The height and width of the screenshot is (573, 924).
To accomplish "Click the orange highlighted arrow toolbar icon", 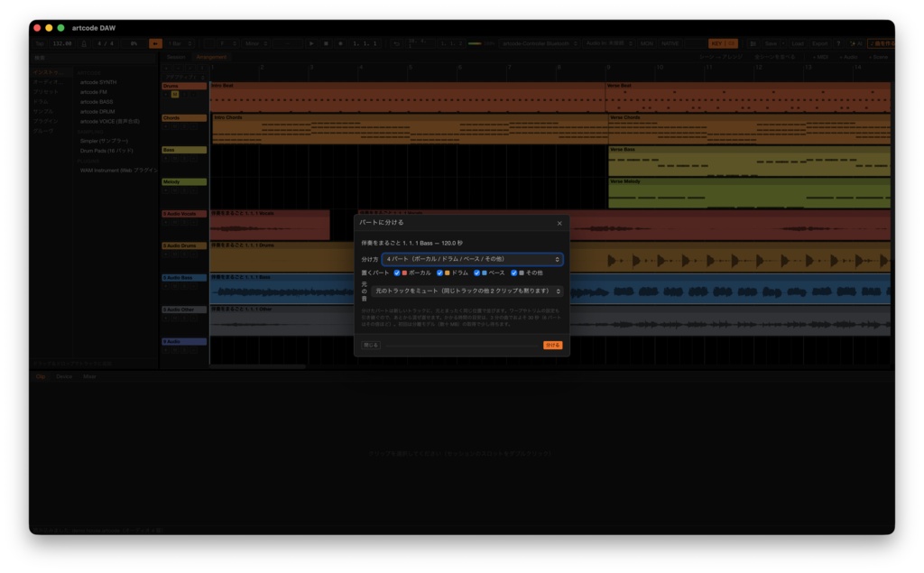I will 155,43.
